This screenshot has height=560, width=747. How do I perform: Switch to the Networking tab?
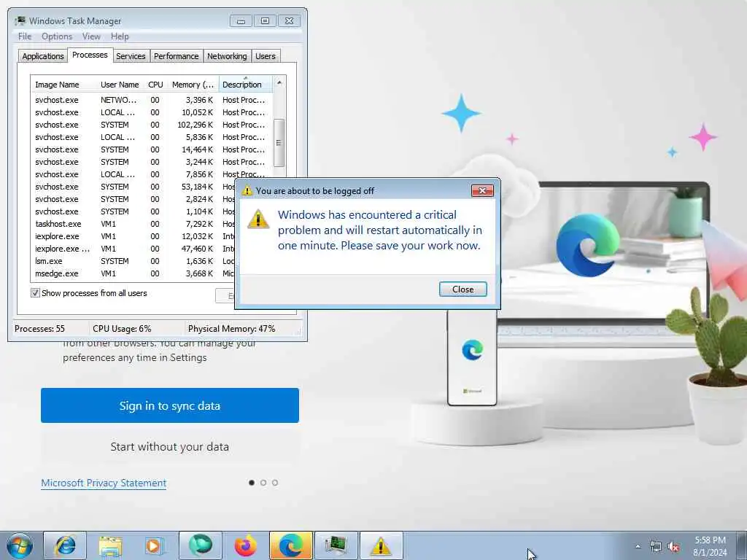tap(227, 56)
